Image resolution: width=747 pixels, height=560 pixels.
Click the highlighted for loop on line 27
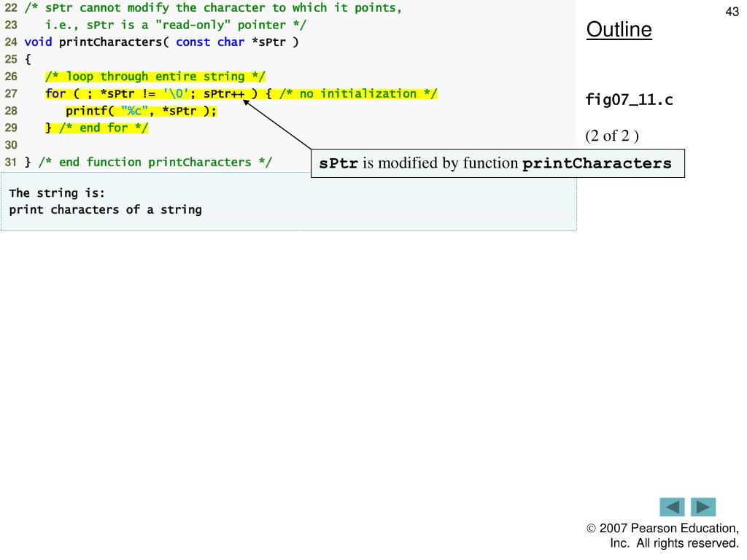pos(241,94)
